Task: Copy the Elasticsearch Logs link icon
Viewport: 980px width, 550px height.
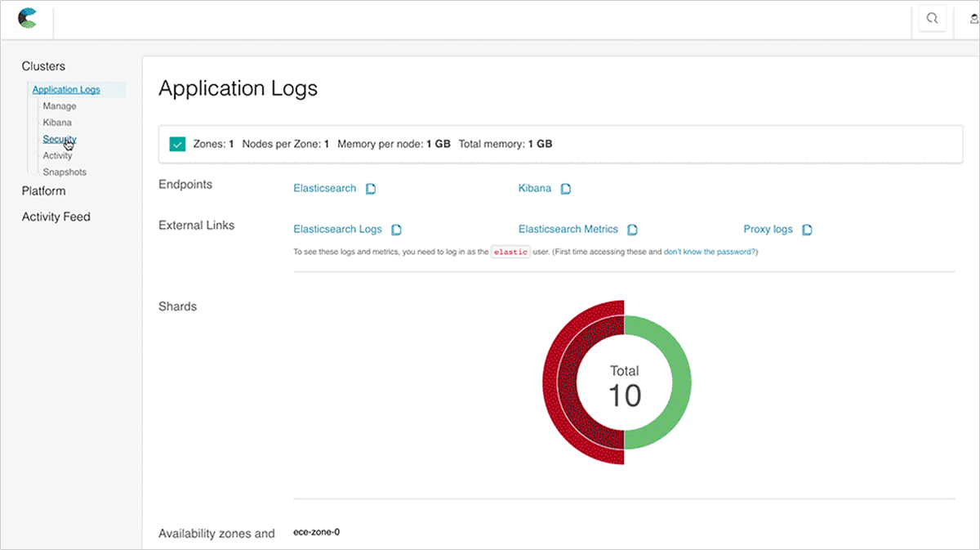Action: (x=396, y=230)
